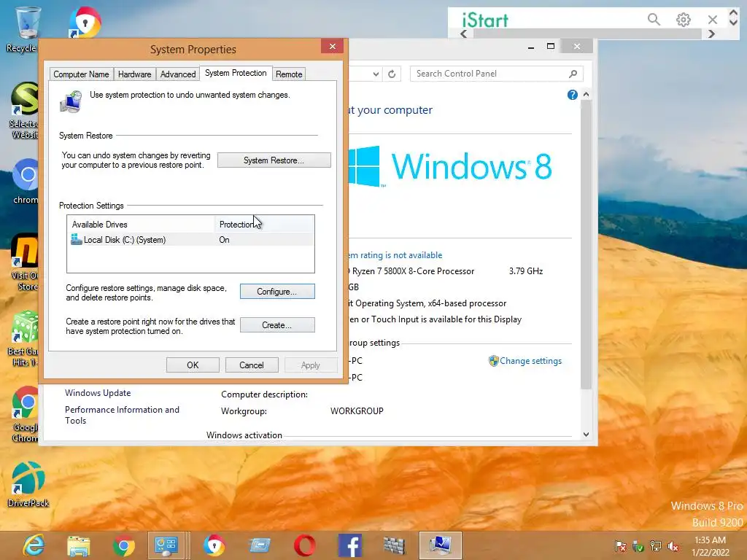Open the Avast browser taskbar icon

pyautogui.click(x=214, y=545)
